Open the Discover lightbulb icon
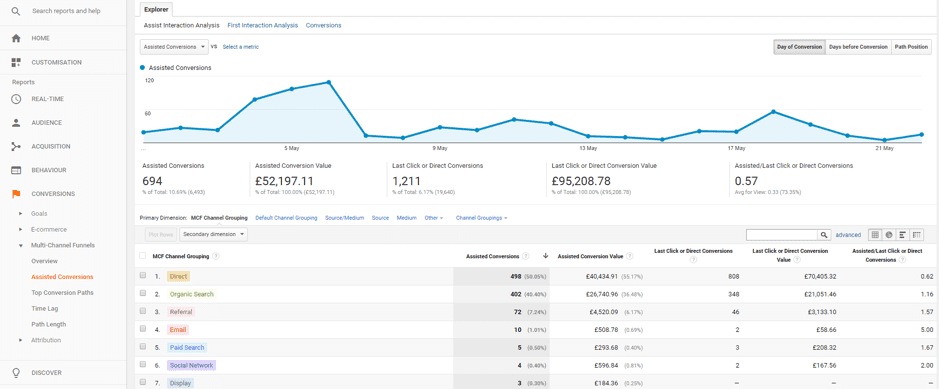The image size is (939, 389). [x=16, y=372]
